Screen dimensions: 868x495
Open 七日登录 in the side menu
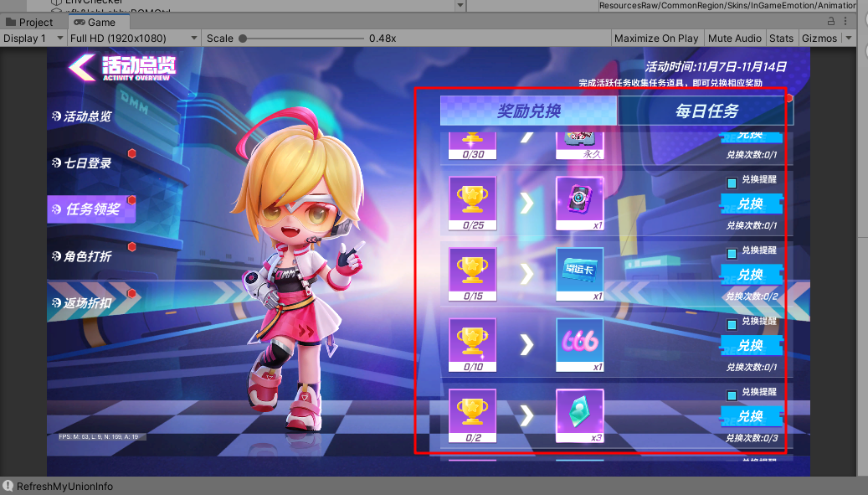(x=82, y=162)
